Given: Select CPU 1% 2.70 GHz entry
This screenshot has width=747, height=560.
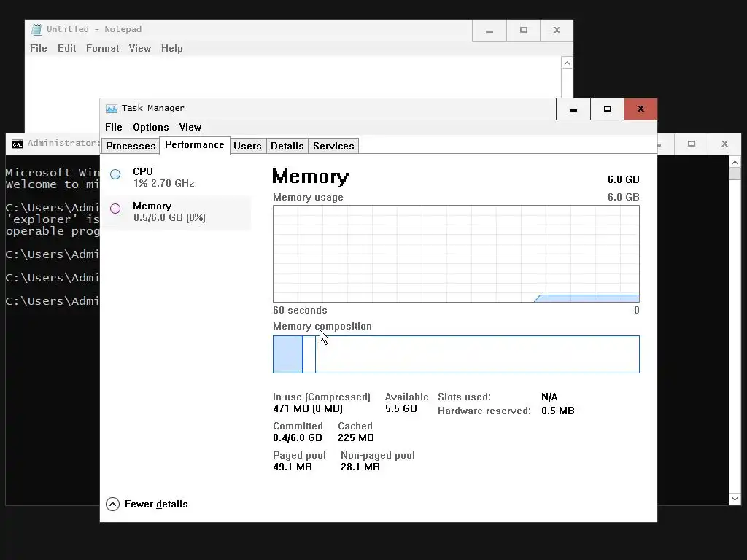Looking at the screenshot, I should [177, 177].
